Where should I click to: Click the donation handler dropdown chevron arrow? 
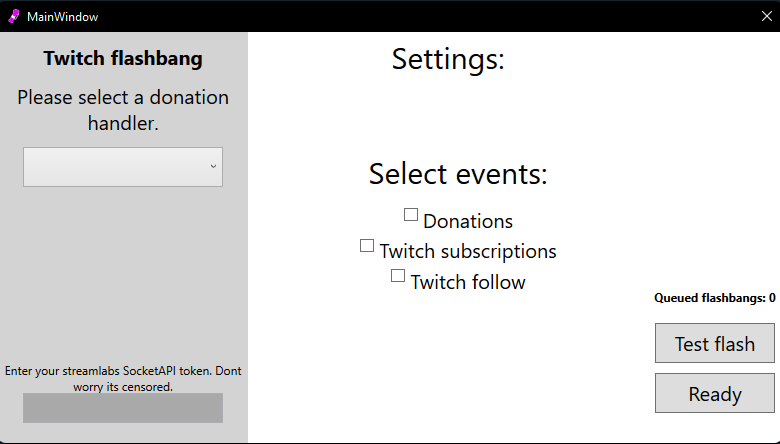tap(213, 167)
